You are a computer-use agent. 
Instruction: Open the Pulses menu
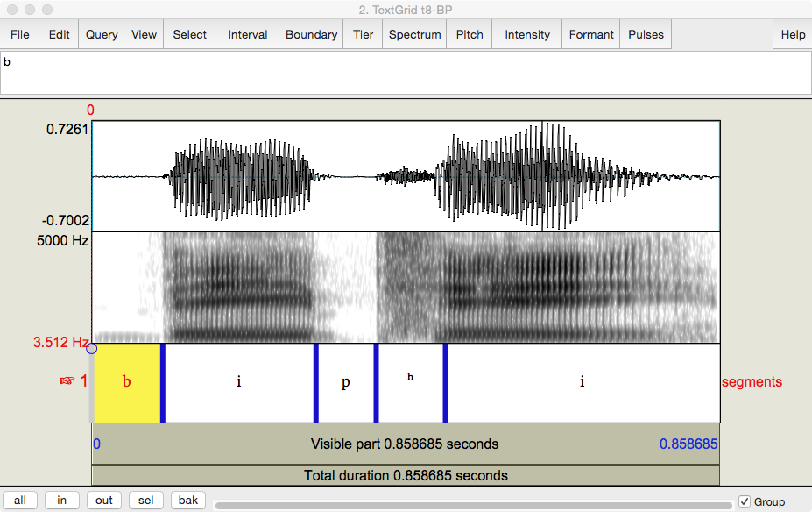click(646, 34)
